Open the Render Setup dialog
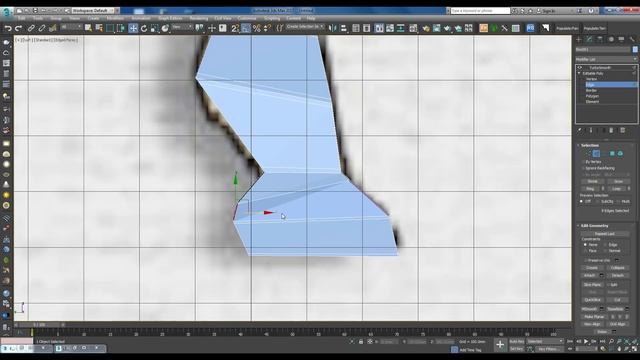 click(x=426, y=28)
